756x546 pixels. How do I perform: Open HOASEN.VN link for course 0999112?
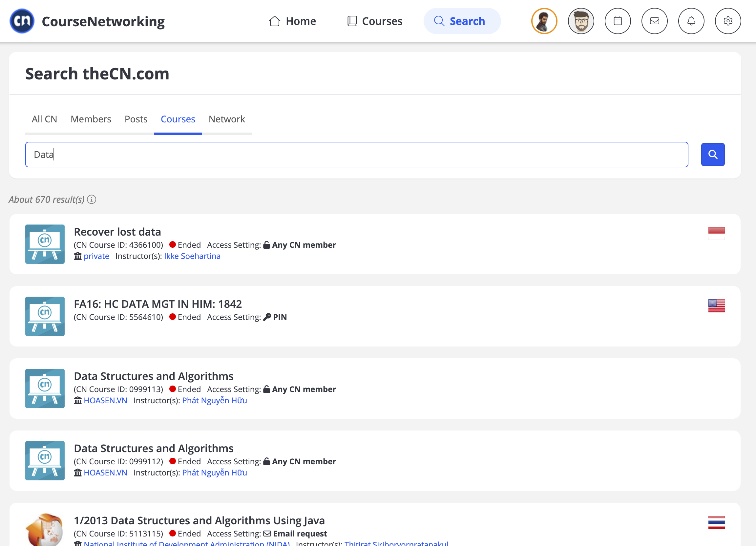click(x=105, y=473)
